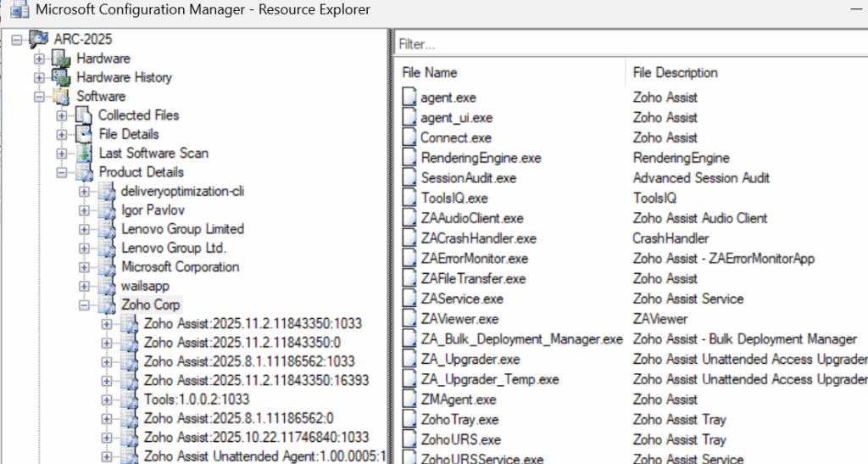This screenshot has width=868, height=464.
Task: Click the File Details node icon
Action: click(x=83, y=134)
